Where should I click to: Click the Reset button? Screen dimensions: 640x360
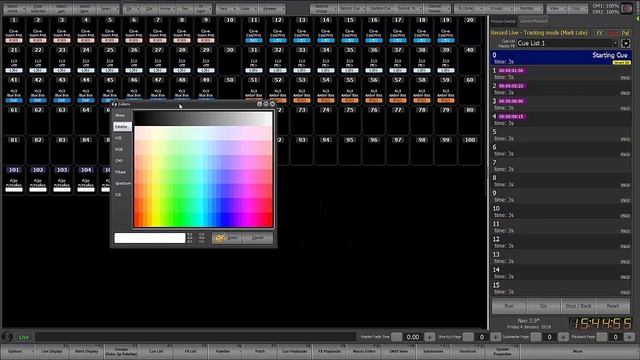613,306
